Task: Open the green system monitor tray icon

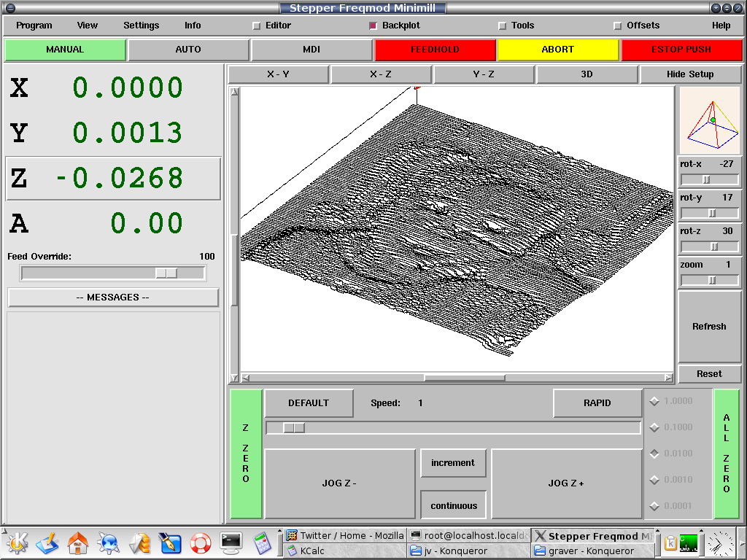Action: (x=689, y=542)
